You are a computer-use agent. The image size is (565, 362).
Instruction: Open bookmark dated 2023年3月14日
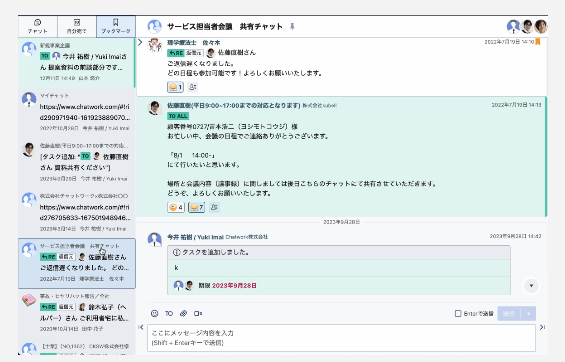click(x=77, y=213)
